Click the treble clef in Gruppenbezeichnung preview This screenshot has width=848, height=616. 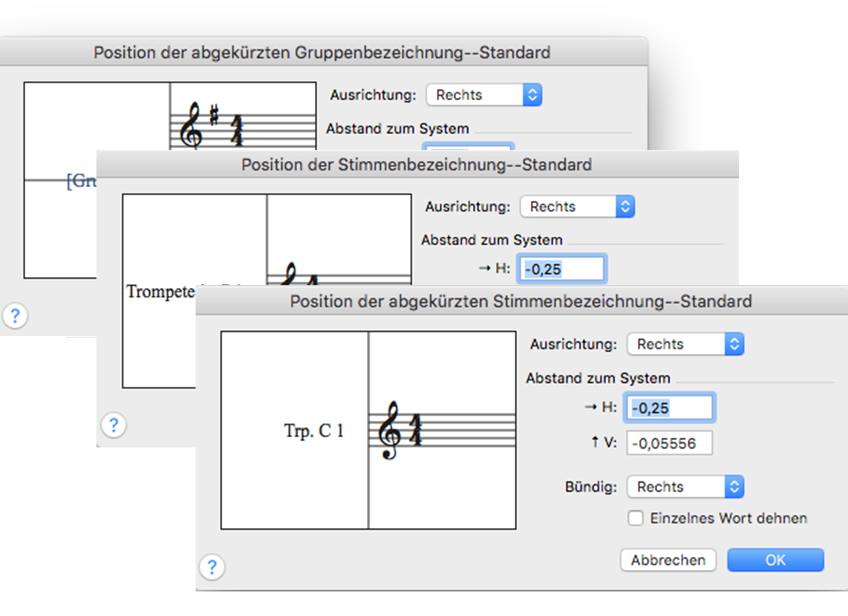191,125
